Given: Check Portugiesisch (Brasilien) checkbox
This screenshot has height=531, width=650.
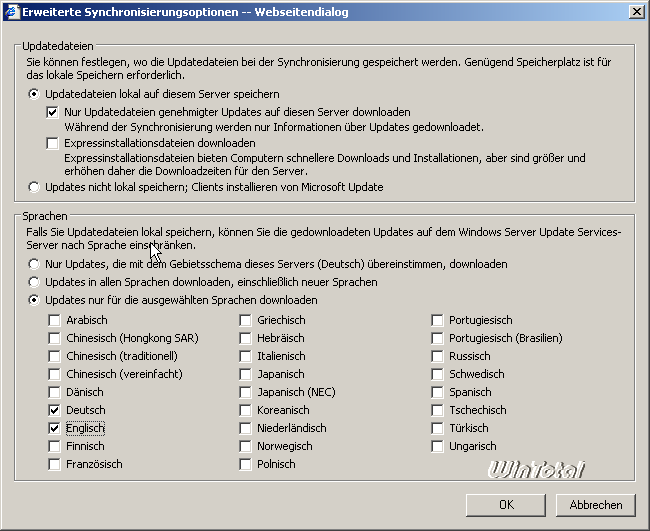Looking at the screenshot, I should click(x=437, y=338).
